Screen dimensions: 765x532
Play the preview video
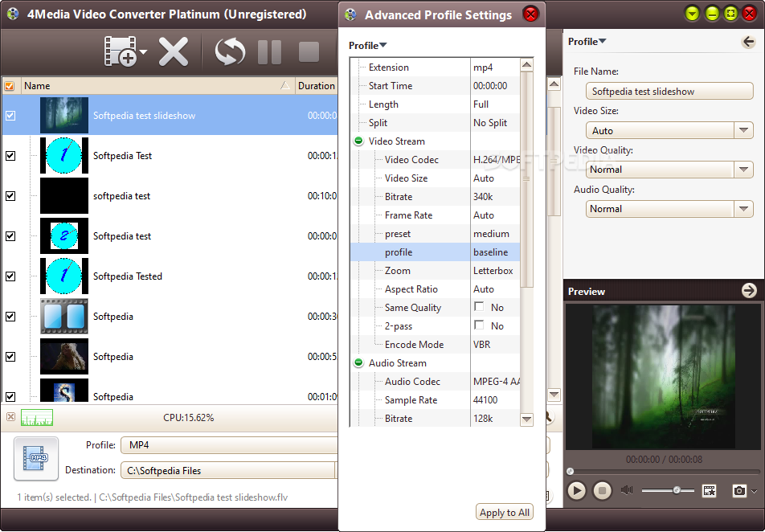[x=577, y=490]
